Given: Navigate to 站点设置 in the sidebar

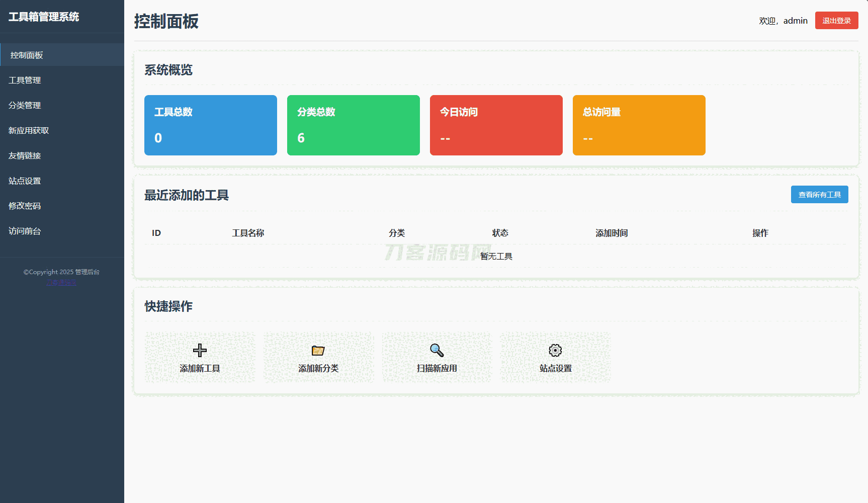Looking at the screenshot, I should click(x=25, y=181).
